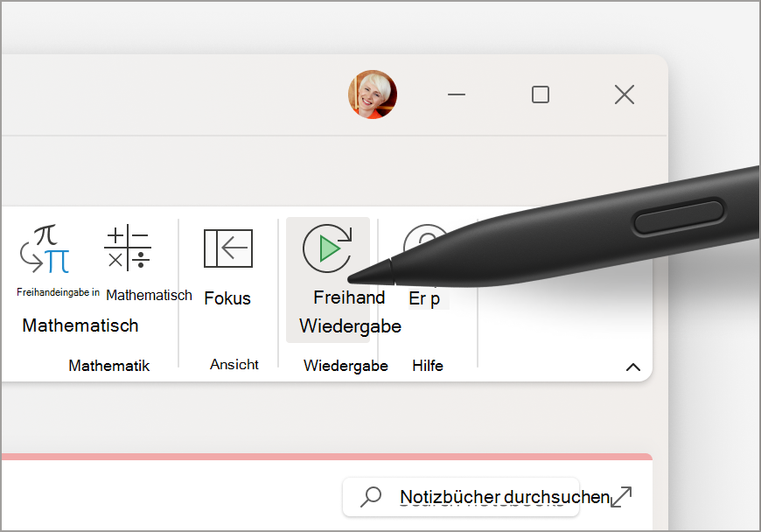This screenshot has height=532, width=761.
Task: Collapse the ribbon with chevron arrow
Action: [x=633, y=367]
